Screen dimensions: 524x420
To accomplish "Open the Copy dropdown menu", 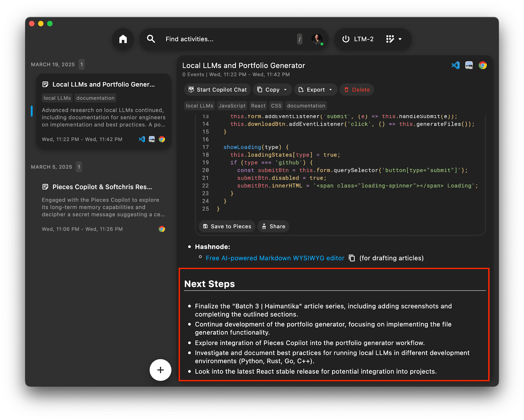I will pyautogui.click(x=272, y=90).
